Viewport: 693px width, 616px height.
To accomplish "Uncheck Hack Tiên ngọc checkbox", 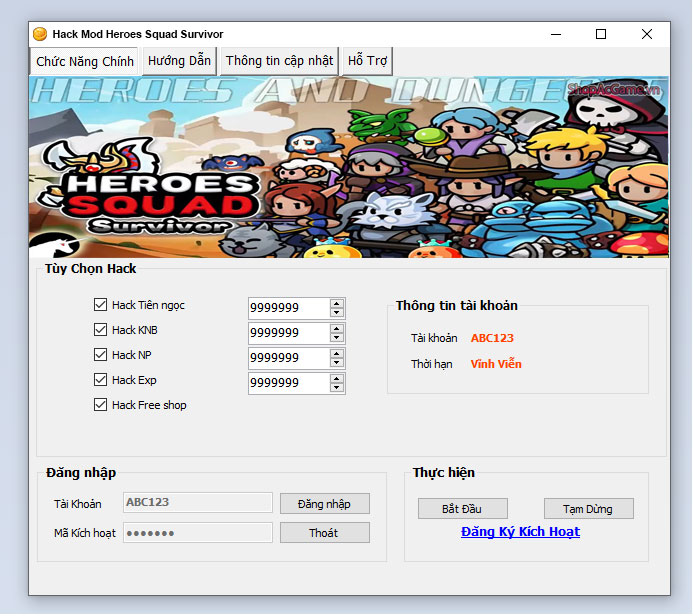I will click(100, 304).
